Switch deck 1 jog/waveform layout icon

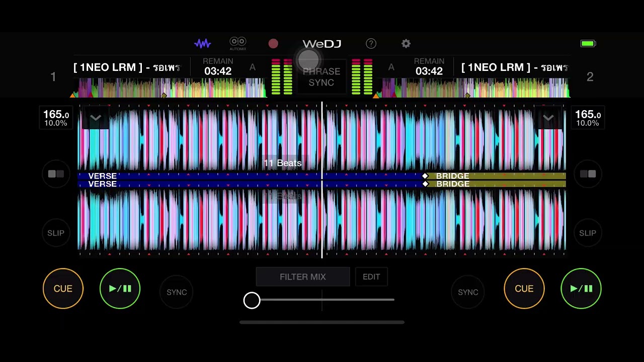56,174
